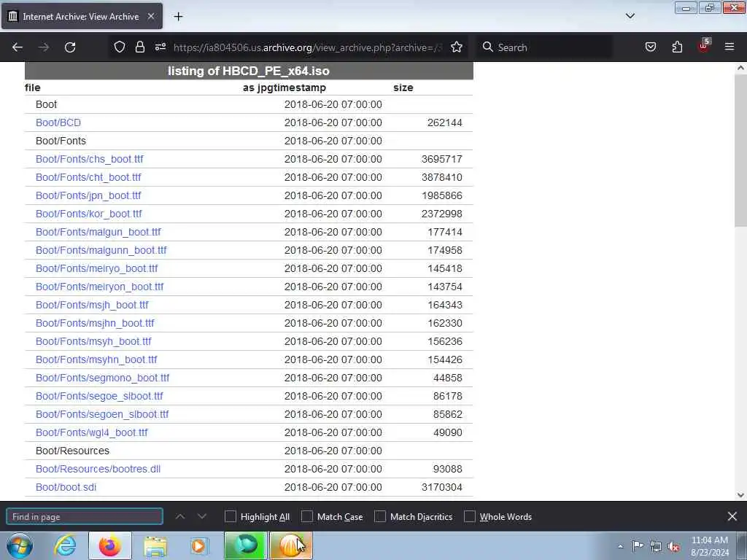
Task: Open Boot/Fonts/kor_boot.ttf link
Action: (x=88, y=214)
